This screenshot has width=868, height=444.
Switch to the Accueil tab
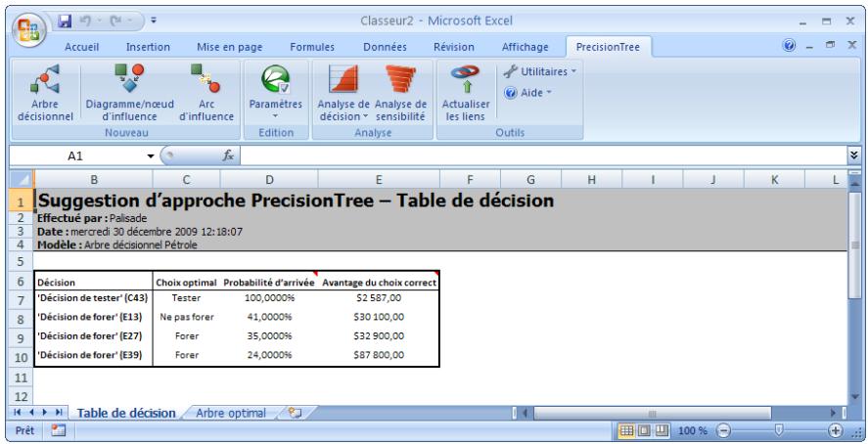coord(82,47)
